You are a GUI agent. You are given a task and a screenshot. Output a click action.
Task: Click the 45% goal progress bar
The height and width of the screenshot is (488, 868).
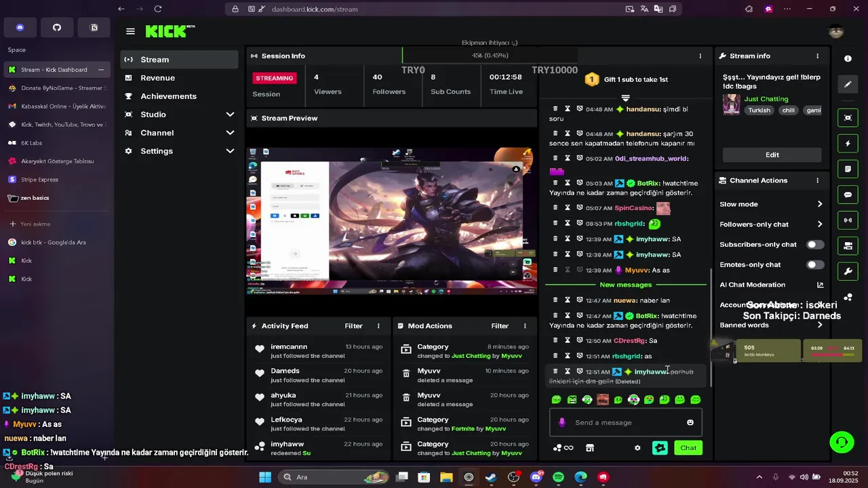[x=490, y=56]
